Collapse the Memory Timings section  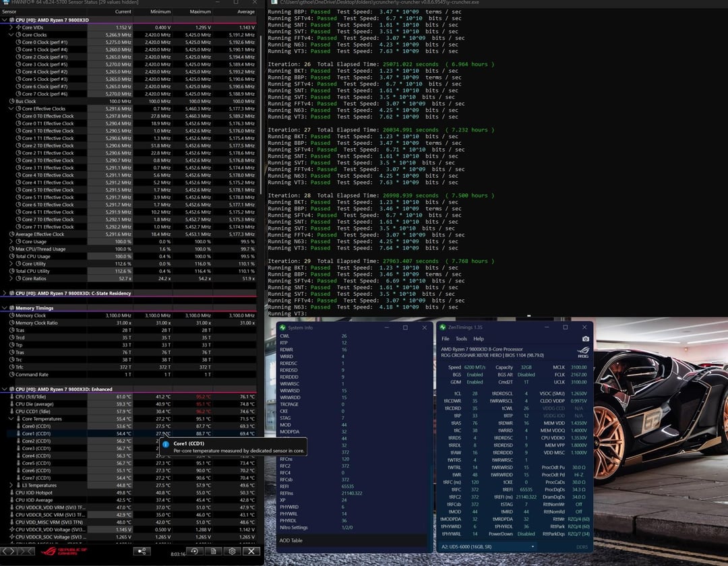pyautogui.click(x=4, y=308)
